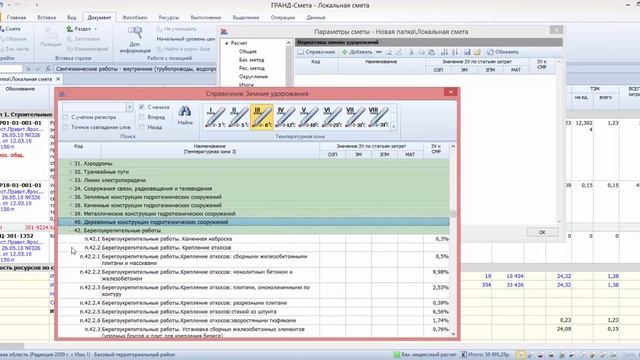The height and width of the screenshot is (360, 640).
Task: Click the sort descending icon in Параметры сметы toolbar
Action: pos(455,52)
